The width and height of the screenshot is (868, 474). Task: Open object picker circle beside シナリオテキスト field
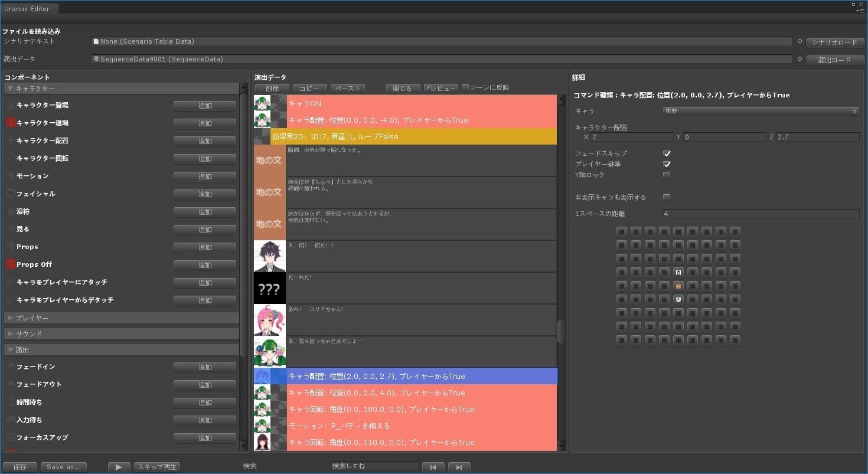800,42
